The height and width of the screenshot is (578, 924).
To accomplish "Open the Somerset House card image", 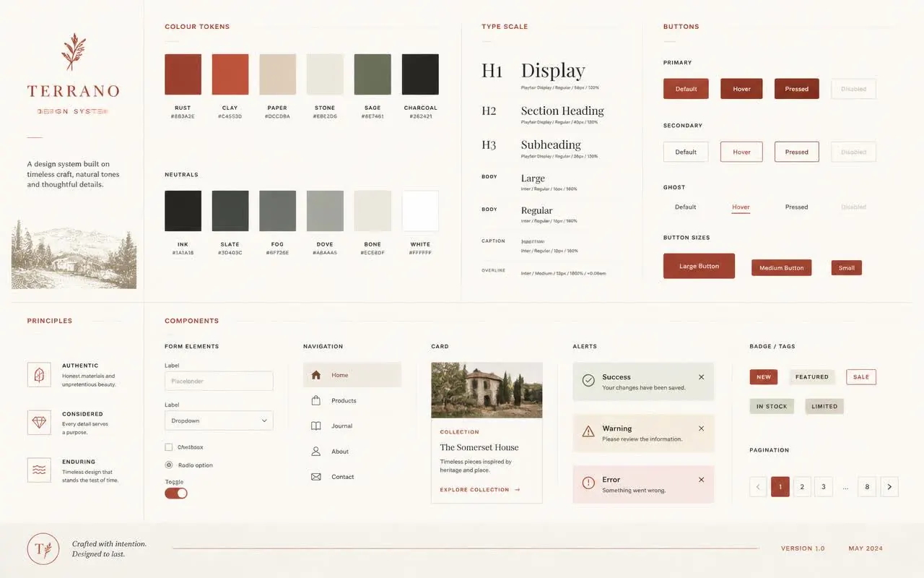I will pos(487,390).
